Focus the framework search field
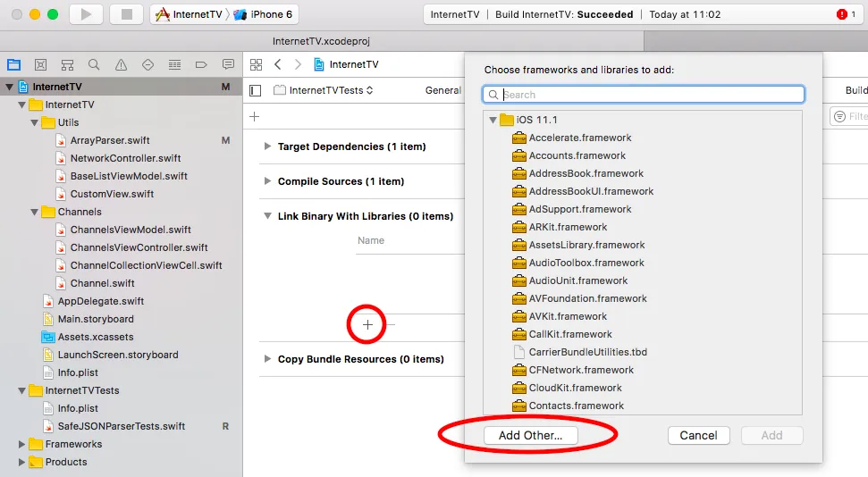Viewport: 868px width, 477px height. pos(644,95)
